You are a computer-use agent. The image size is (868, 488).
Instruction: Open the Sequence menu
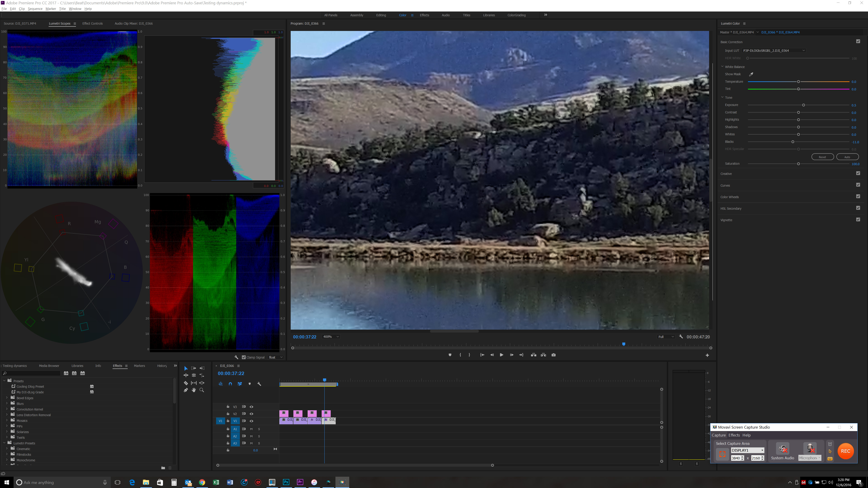point(35,9)
